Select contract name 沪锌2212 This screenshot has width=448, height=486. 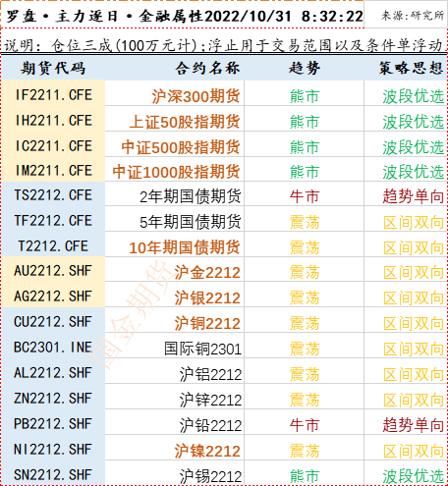210,400
